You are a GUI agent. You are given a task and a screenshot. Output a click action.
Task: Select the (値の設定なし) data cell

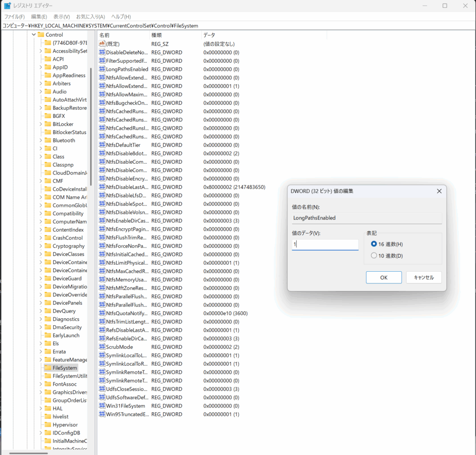tap(219, 44)
